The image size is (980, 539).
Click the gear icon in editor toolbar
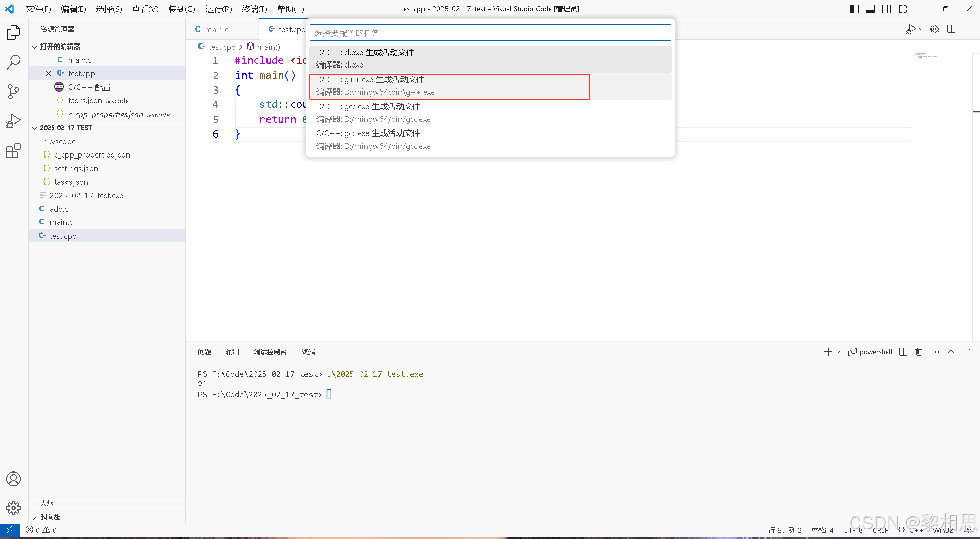934,29
